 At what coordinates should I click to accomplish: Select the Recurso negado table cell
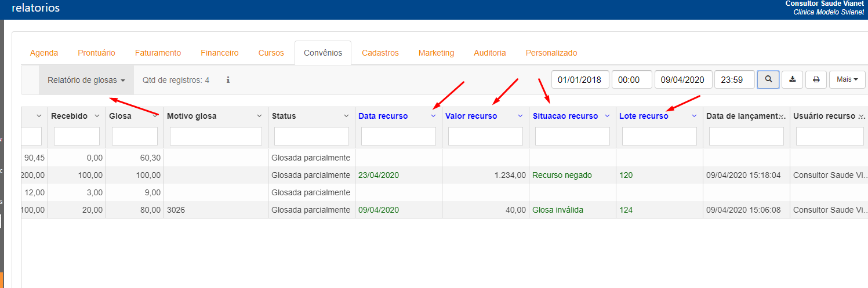coord(562,175)
